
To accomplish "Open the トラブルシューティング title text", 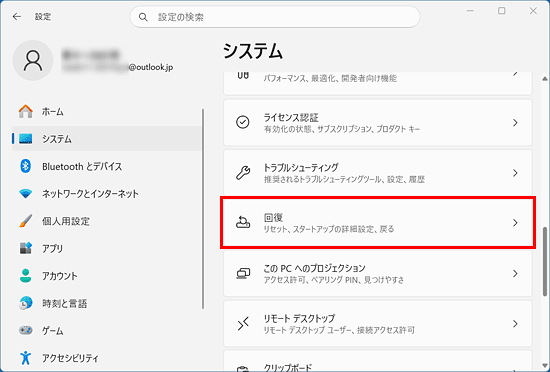I will (301, 168).
